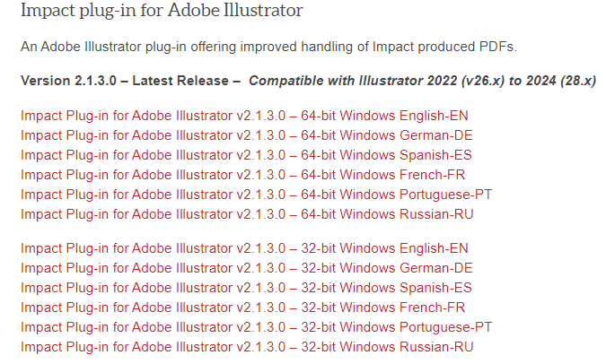Download the 64-bit Windows Russian-RU plug-in
This screenshot has width=606, height=364.
(x=247, y=214)
